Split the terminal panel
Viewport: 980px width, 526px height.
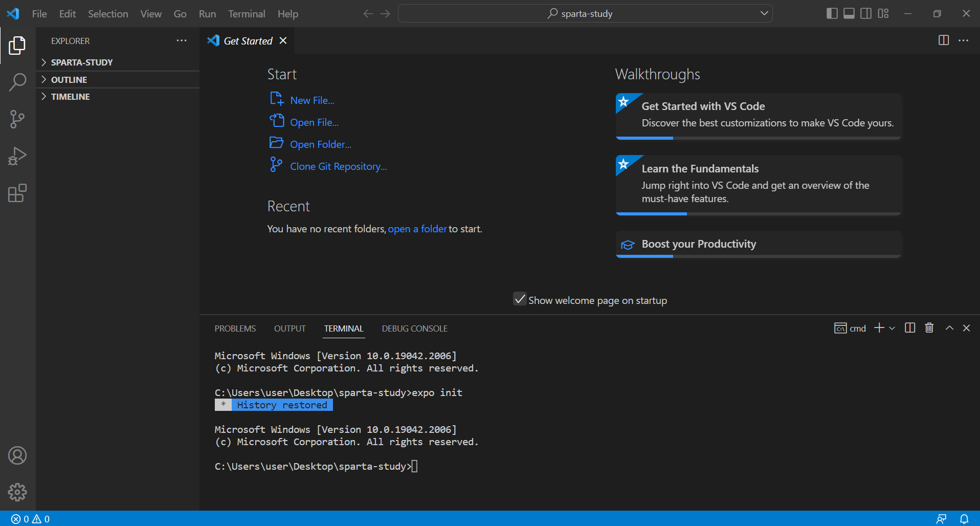[910, 328]
